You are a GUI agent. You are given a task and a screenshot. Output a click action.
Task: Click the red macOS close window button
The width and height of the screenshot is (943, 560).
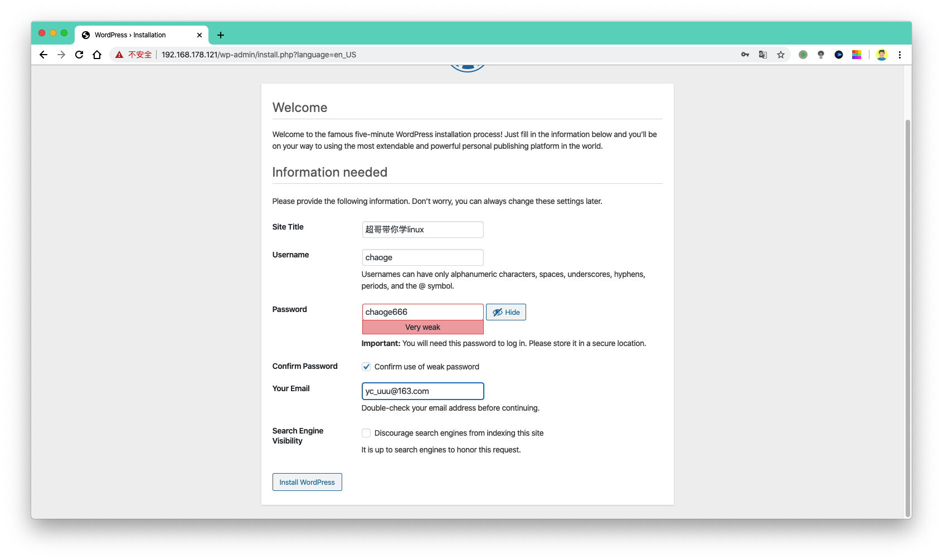tap(42, 33)
